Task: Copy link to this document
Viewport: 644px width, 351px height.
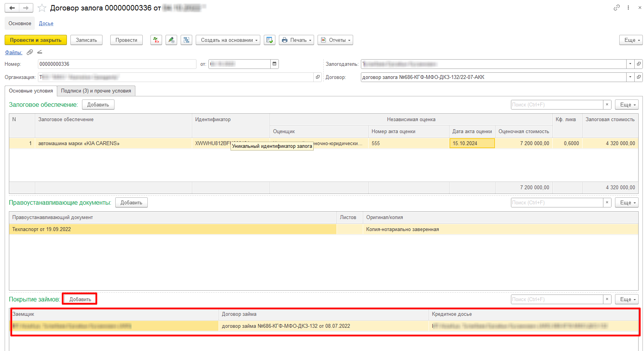Action: (x=617, y=8)
